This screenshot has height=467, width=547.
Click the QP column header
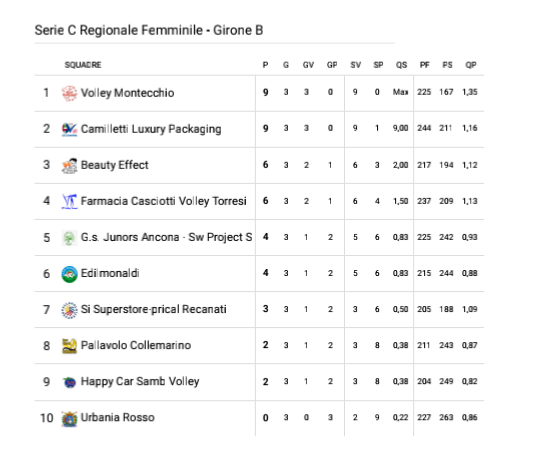point(471,65)
